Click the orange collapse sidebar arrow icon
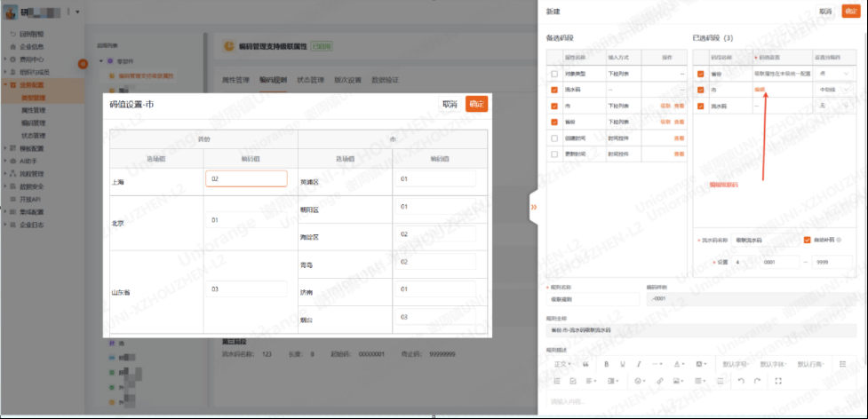 tap(83, 63)
